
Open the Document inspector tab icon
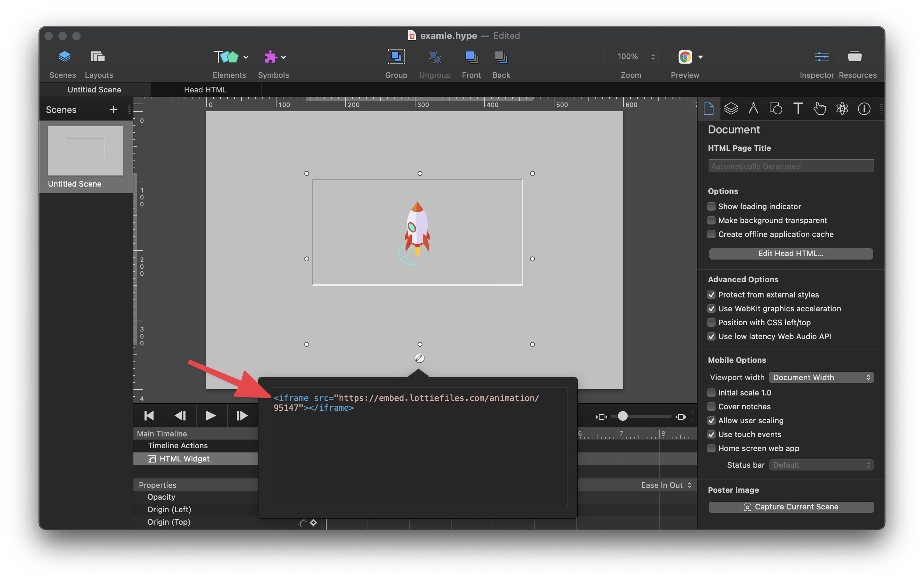tap(709, 109)
